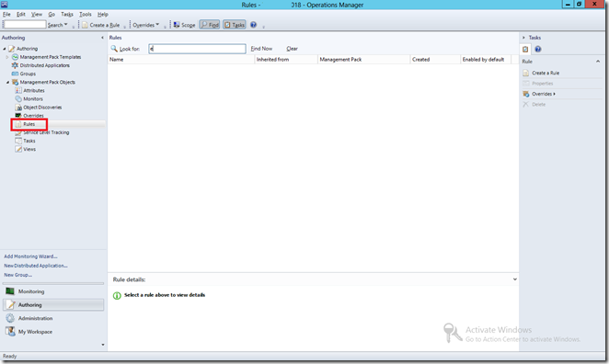609x364 pixels.
Task: Sort by Inherited from column header
Action: coord(286,60)
